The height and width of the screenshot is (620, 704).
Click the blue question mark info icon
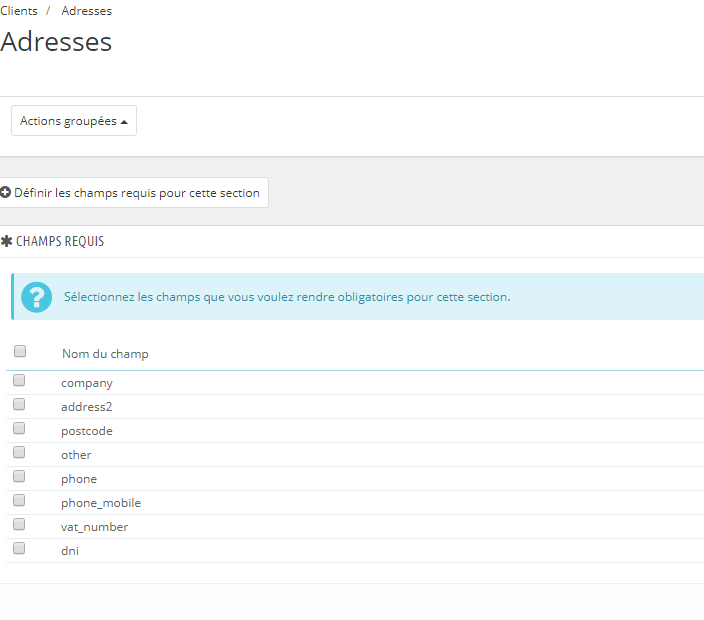(36, 297)
